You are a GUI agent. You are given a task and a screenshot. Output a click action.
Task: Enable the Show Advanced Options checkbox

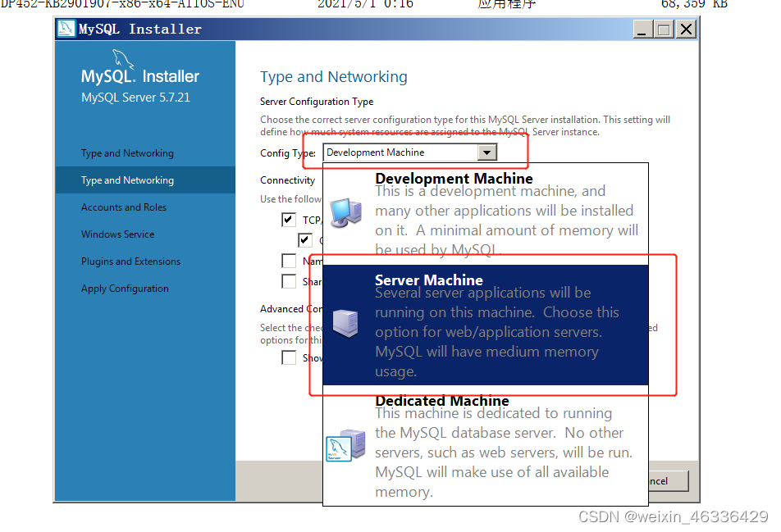tap(289, 357)
